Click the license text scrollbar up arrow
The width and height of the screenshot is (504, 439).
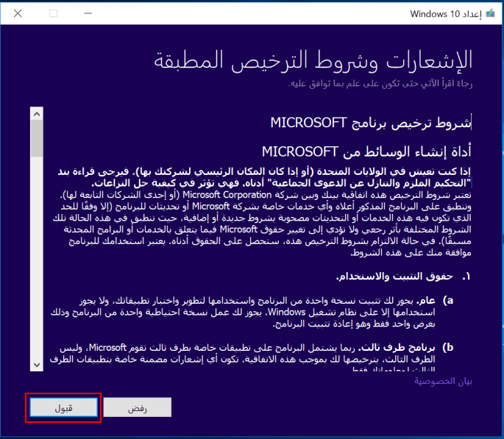37,114
